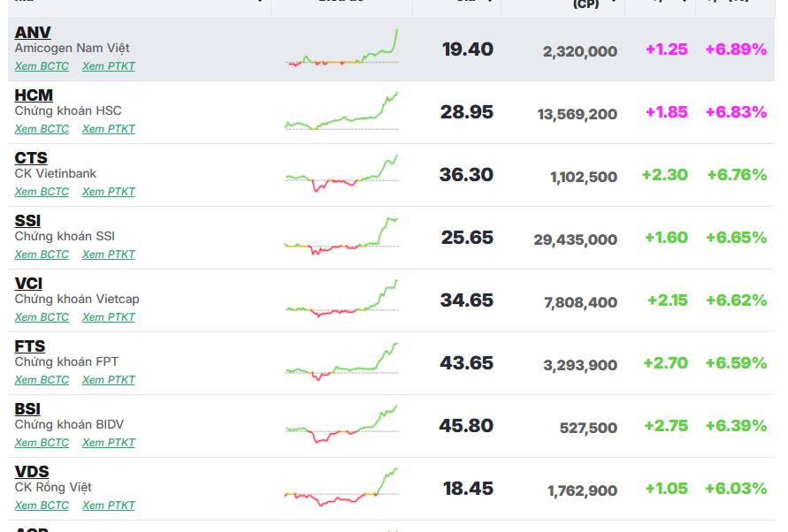The width and height of the screenshot is (788, 532).
Task: Click Xem BCTC under Chứng khoán BIDV
Action: pyautogui.click(x=42, y=443)
